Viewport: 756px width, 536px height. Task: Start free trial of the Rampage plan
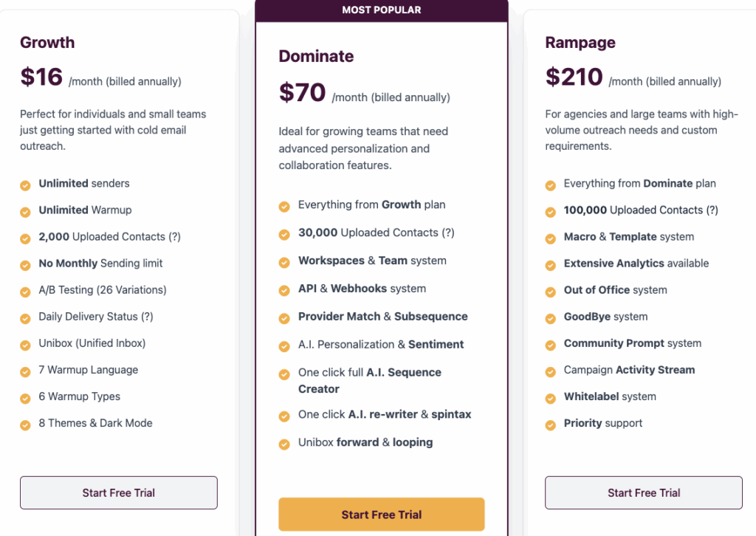click(643, 492)
